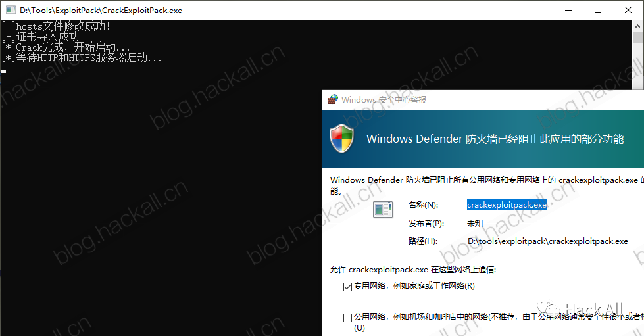
Task: Click the label '路径(H):'
Action: click(x=422, y=241)
